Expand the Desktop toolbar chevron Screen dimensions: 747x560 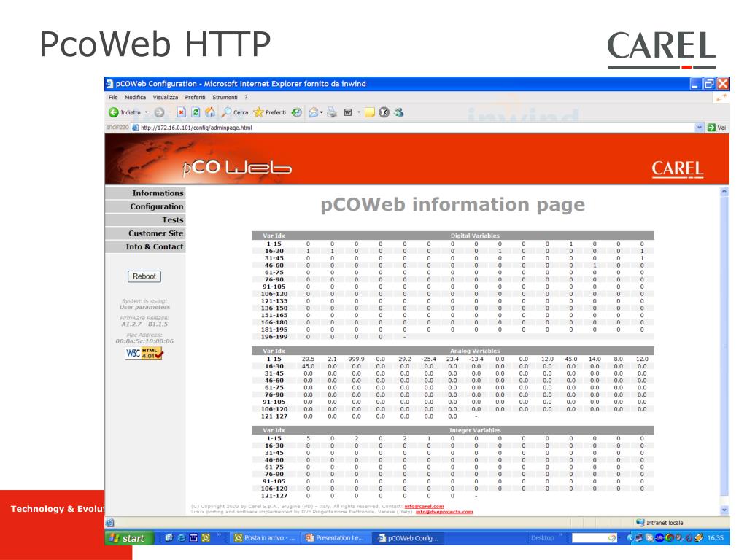point(561,535)
